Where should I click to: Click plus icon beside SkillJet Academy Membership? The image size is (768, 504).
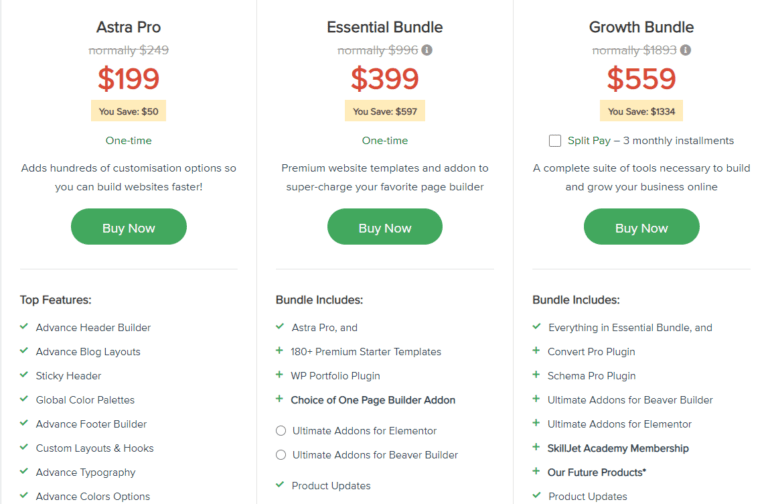click(x=537, y=448)
